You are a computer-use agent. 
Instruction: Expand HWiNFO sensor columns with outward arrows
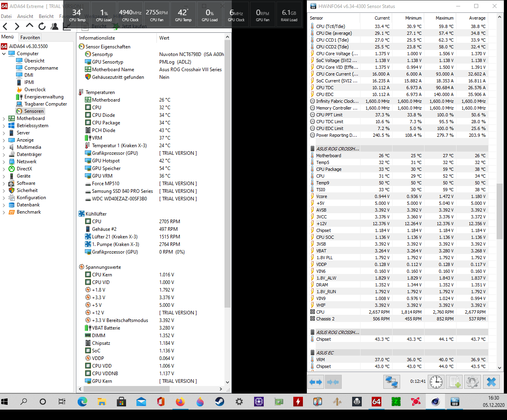(x=316, y=382)
